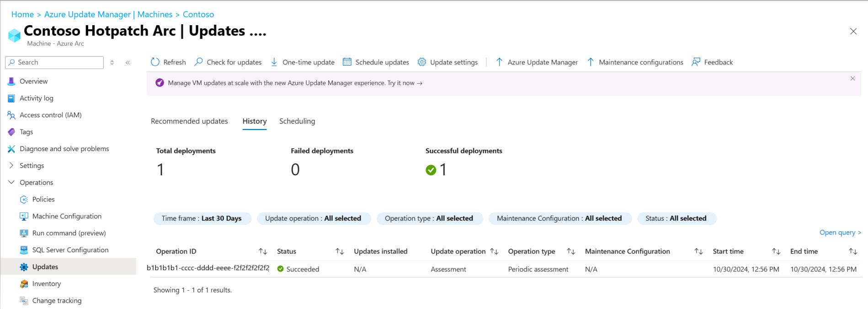Click the Try it now link

pos(405,83)
